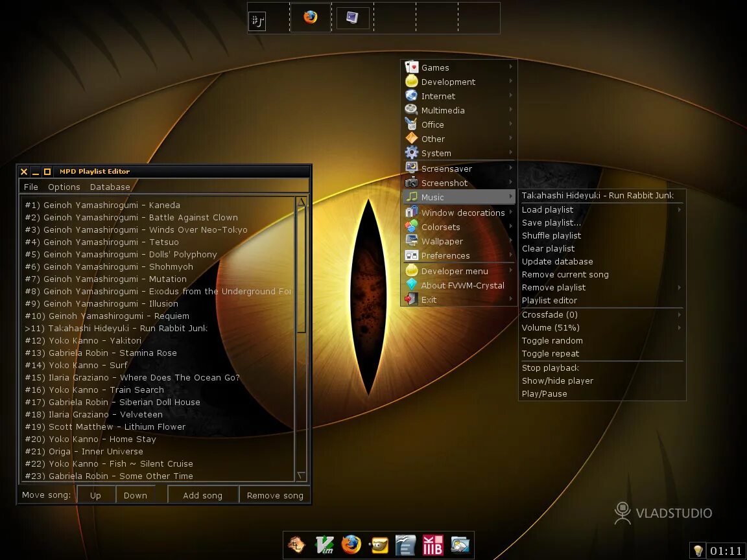Launch GIMP from the bottom dock

tap(379, 544)
